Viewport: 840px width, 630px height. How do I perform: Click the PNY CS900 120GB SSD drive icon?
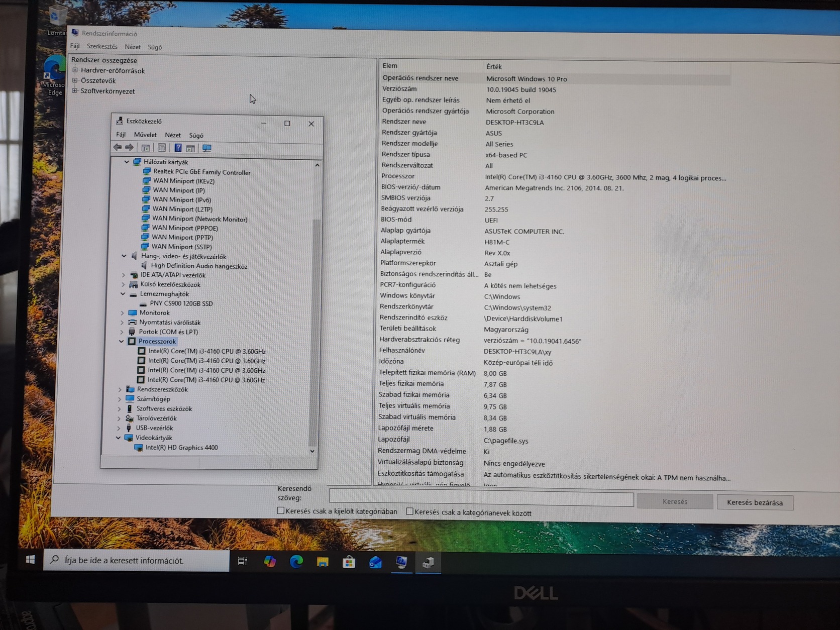coord(143,303)
